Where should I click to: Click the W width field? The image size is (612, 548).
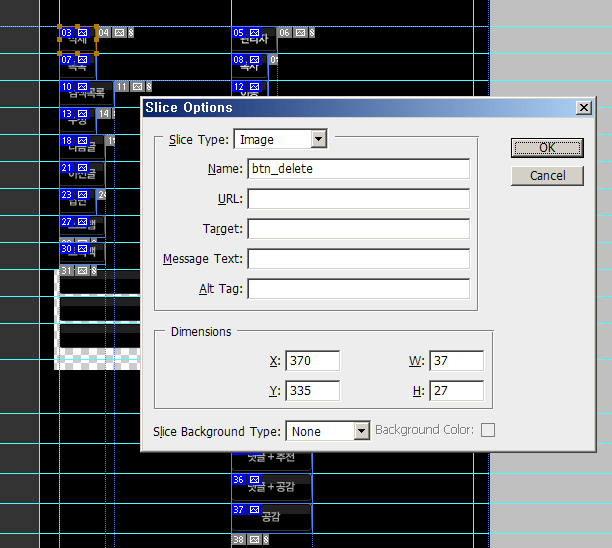[x=456, y=361]
